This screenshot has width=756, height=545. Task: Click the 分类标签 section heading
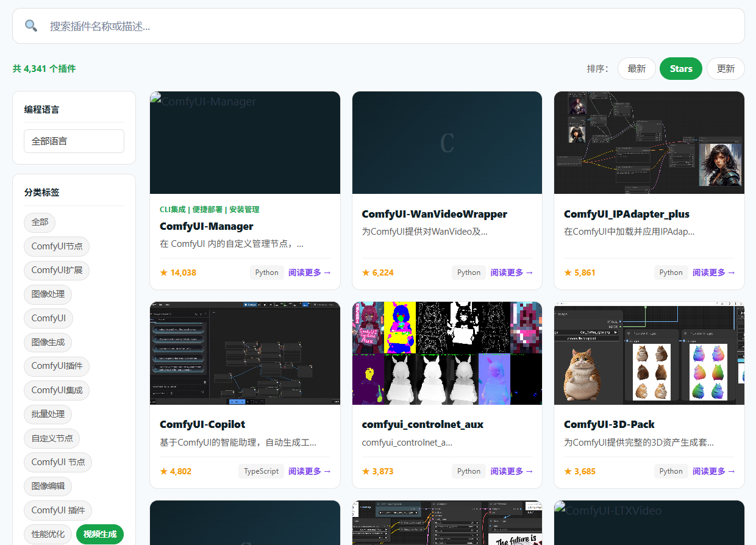coord(42,193)
